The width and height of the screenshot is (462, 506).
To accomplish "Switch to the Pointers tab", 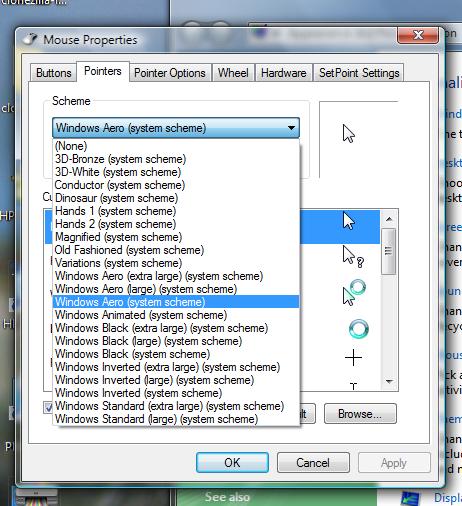I will 103,71.
